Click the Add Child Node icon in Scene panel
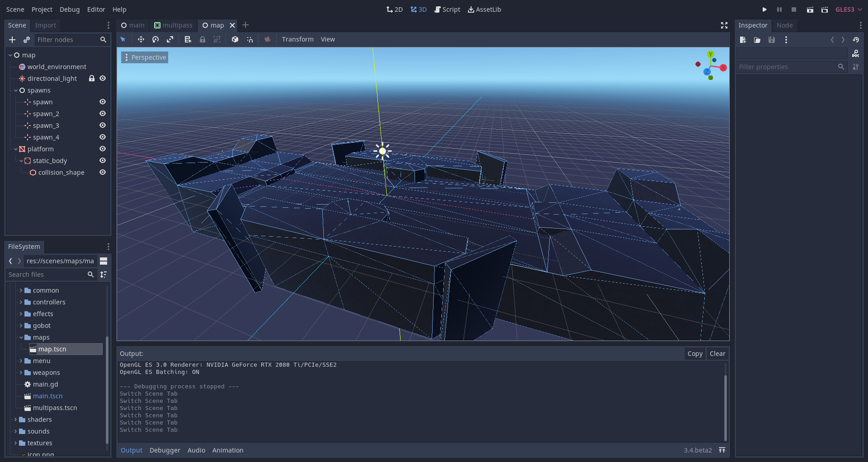Screen dimensions: 868x462 (x=12, y=40)
